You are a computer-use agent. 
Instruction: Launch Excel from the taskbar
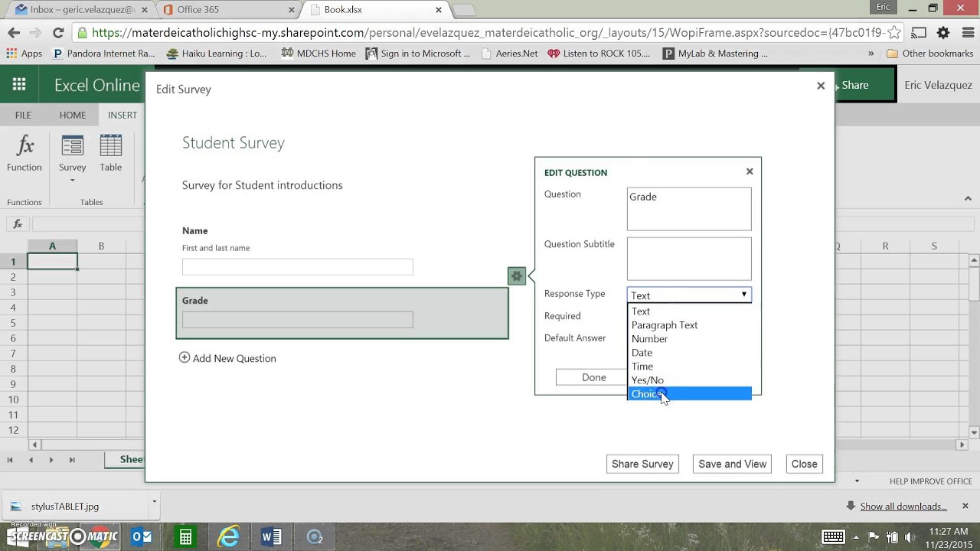pos(185,536)
